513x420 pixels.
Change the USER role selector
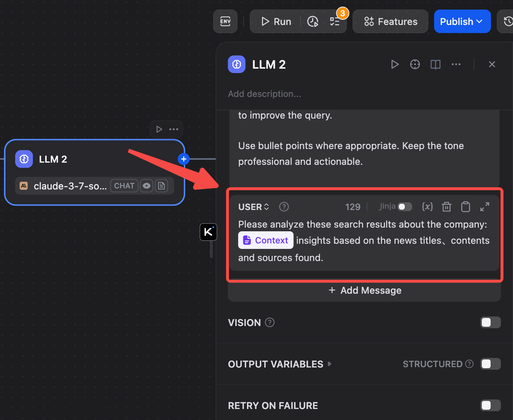(x=254, y=207)
